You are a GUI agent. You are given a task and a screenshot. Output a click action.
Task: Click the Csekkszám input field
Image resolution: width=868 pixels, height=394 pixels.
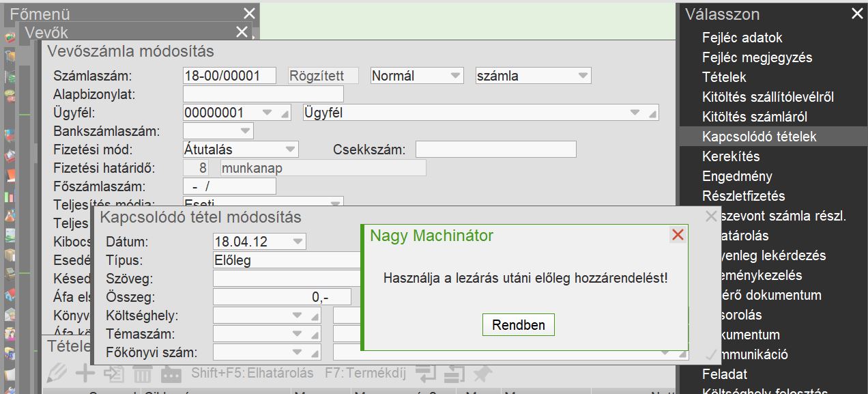click(x=496, y=150)
